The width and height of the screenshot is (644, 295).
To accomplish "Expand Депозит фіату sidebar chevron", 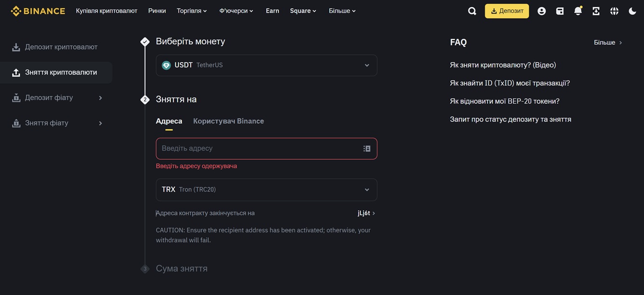I will [x=100, y=98].
